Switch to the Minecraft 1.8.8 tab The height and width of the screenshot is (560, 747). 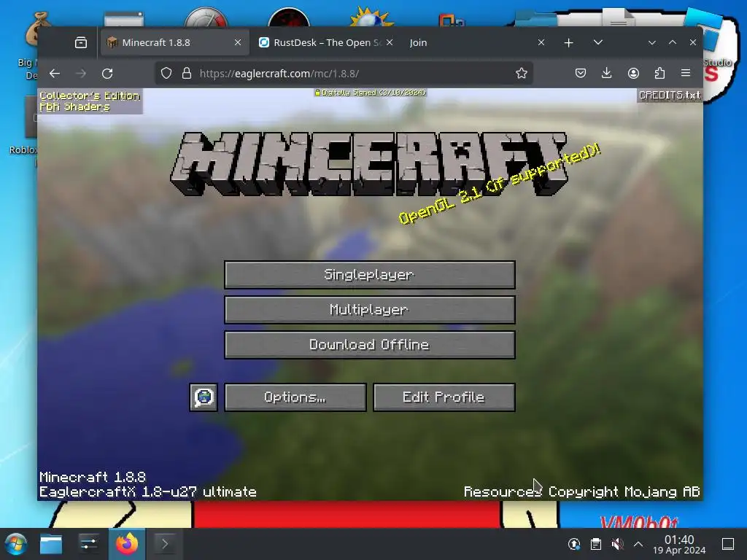[x=174, y=42]
